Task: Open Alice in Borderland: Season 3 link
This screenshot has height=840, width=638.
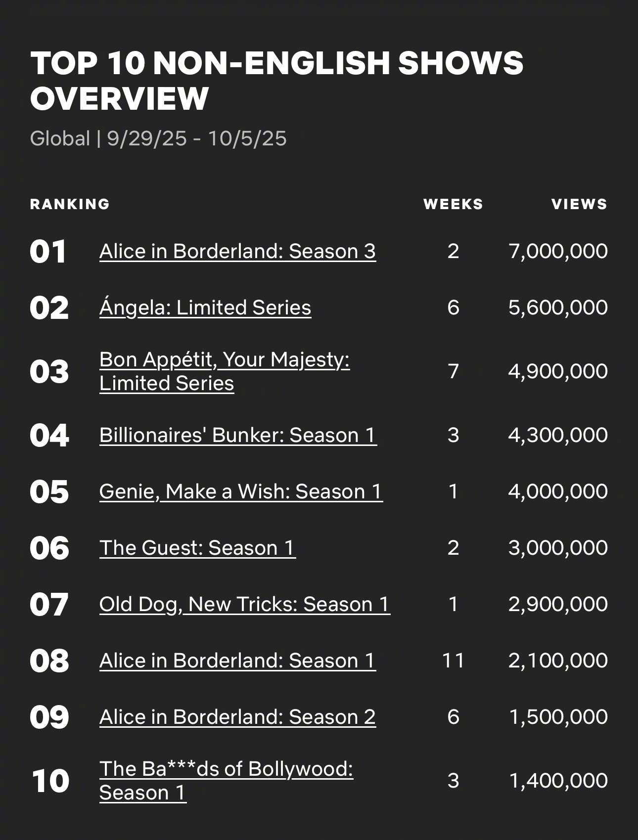Action: (237, 251)
